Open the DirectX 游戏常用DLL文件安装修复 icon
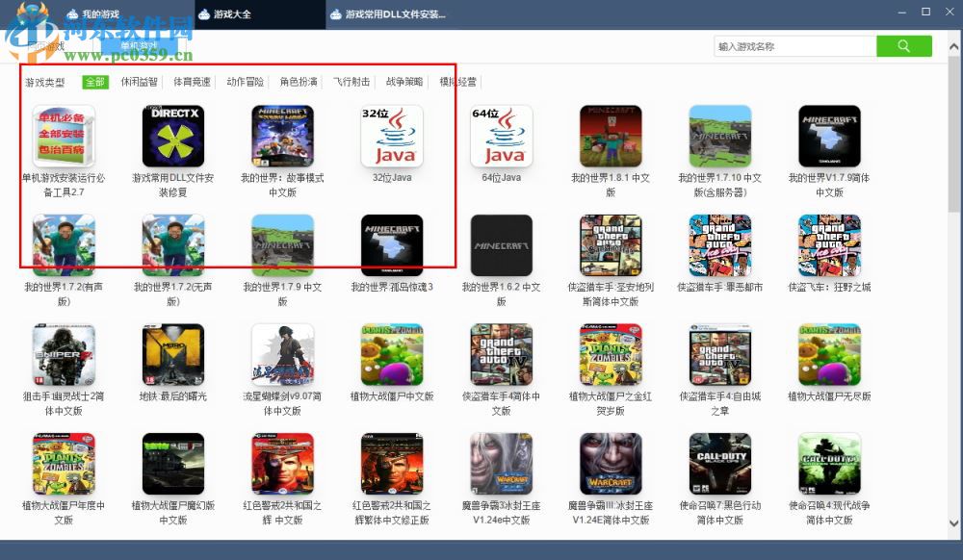 173,137
